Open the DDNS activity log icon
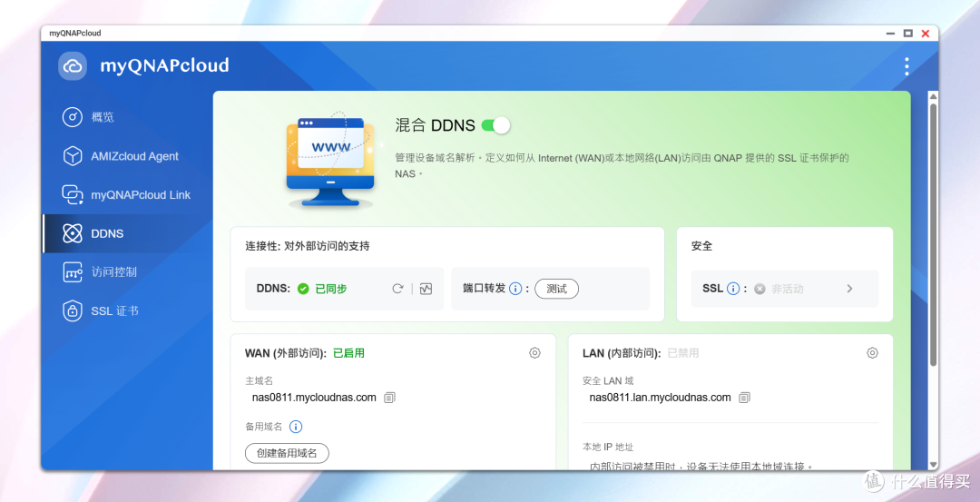The height and width of the screenshot is (502, 980). tap(426, 288)
